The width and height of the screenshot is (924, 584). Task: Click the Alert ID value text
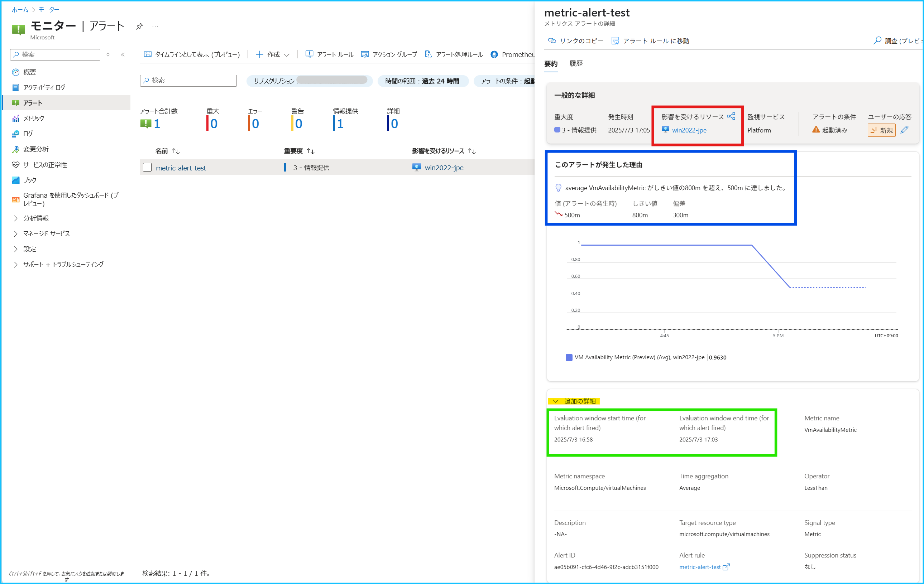(x=606, y=567)
